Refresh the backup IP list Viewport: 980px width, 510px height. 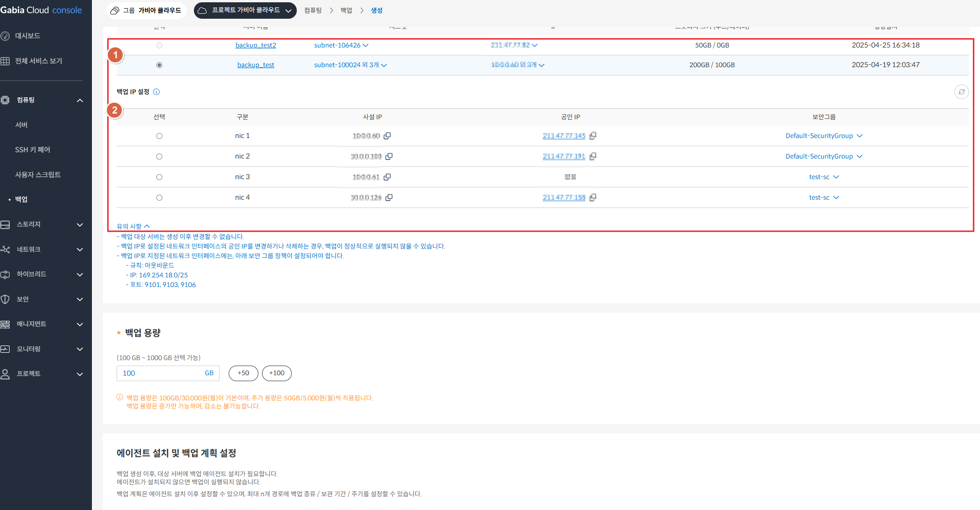pyautogui.click(x=961, y=92)
